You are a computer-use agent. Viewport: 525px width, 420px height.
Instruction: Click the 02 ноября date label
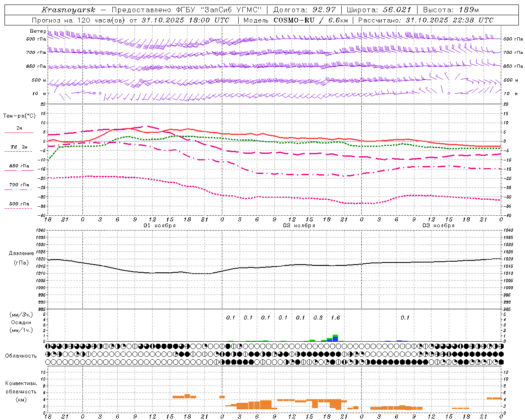(299, 226)
